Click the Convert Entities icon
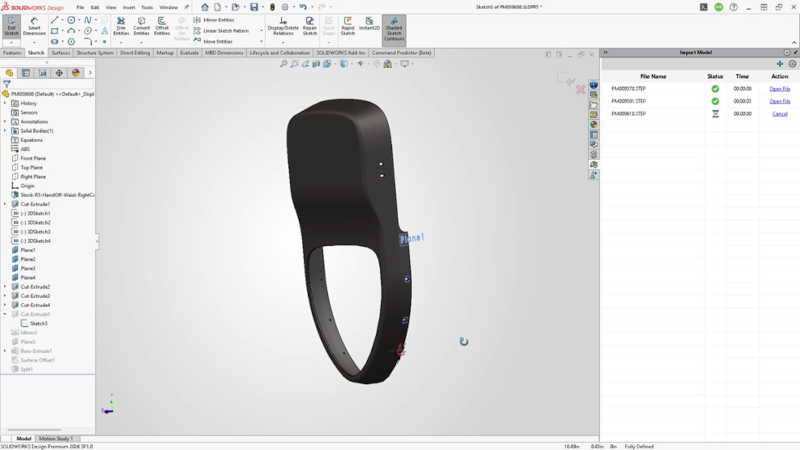The width and height of the screenshot is (800, 450). click(141, 26)
